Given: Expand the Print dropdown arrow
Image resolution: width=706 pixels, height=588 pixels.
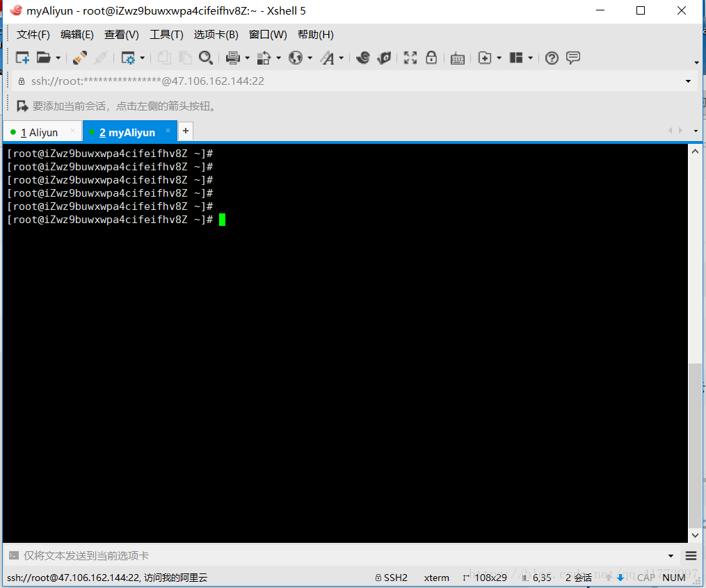Looking at the screenshot, I should point(247,58).
